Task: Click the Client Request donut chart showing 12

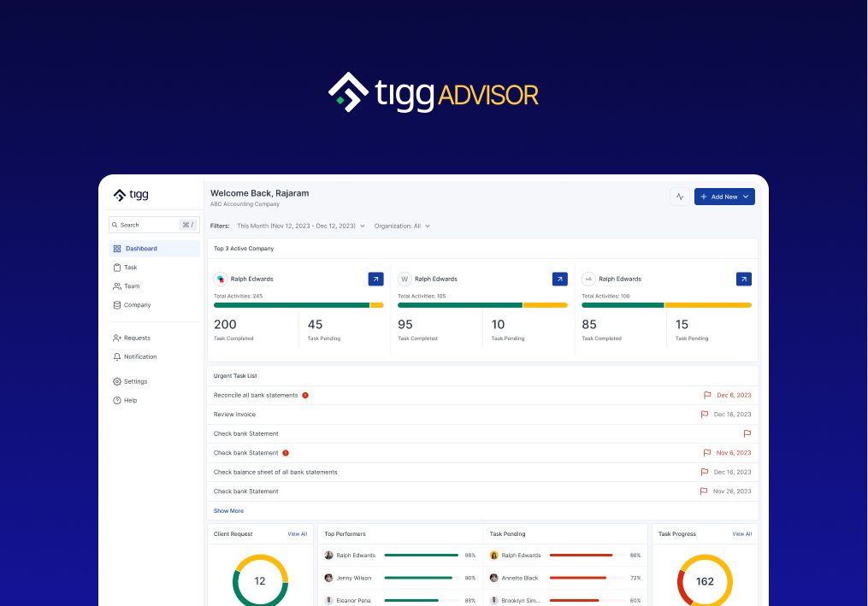Action: (x=260, y=580)
